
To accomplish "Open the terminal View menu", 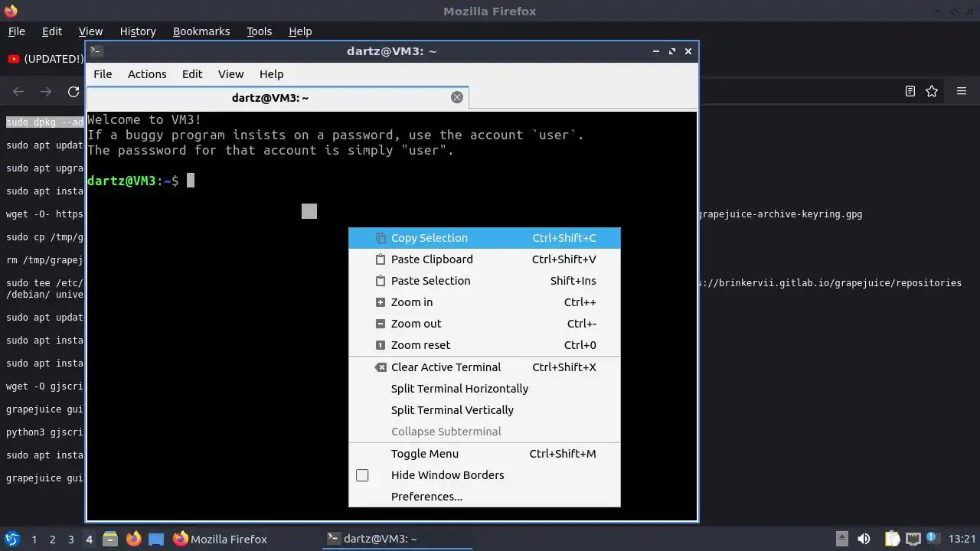I will point(230,74).
